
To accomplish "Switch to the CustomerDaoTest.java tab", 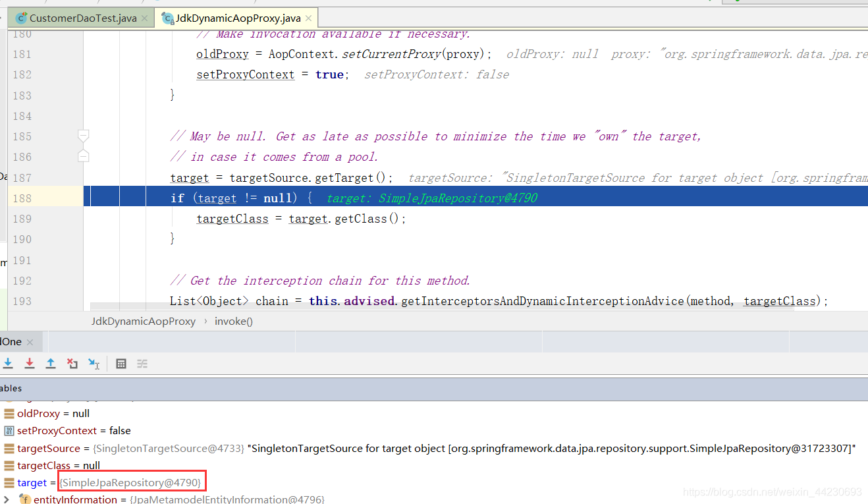I will [x=83, y=18].
